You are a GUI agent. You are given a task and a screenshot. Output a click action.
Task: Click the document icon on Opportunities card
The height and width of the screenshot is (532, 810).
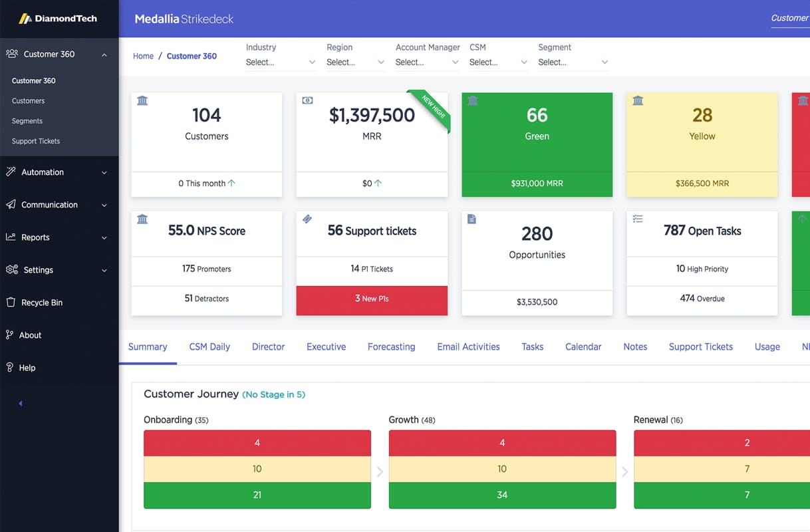click(472, 219)
